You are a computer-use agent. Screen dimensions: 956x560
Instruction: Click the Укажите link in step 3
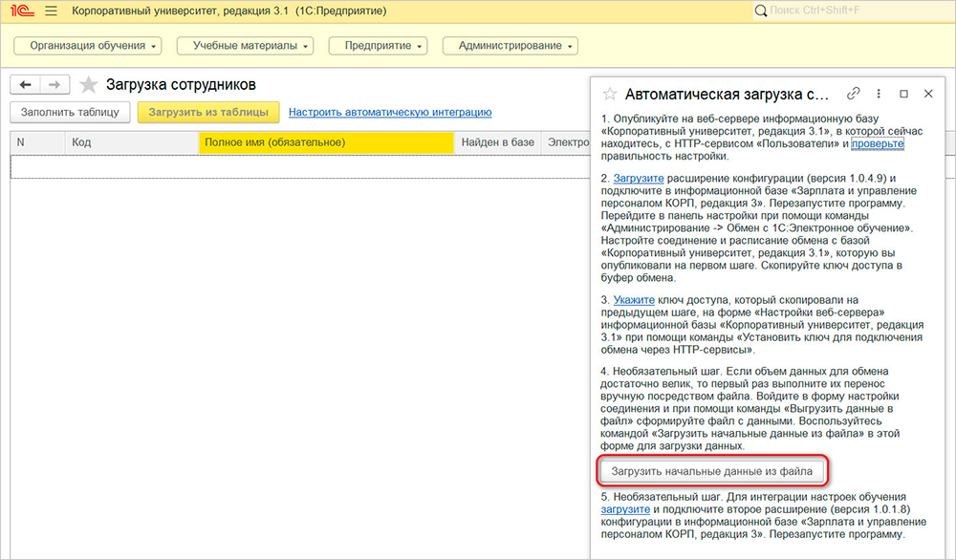click(634, 300)
